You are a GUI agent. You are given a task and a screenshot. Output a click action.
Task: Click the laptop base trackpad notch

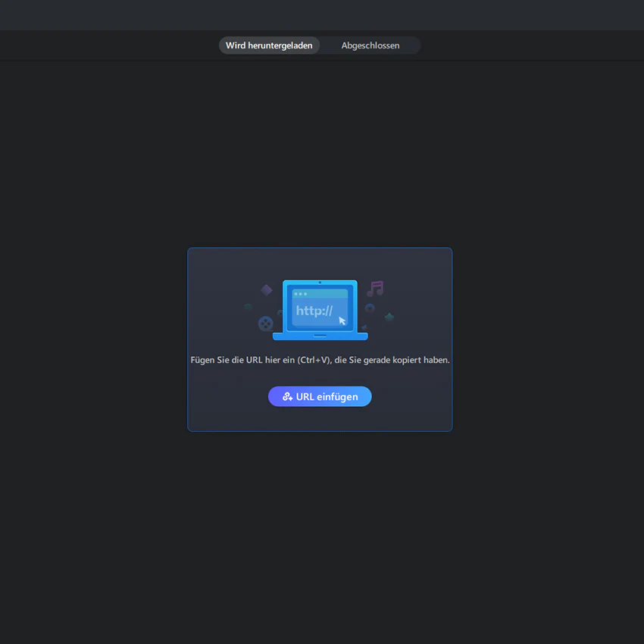click(x=320, y=336)
